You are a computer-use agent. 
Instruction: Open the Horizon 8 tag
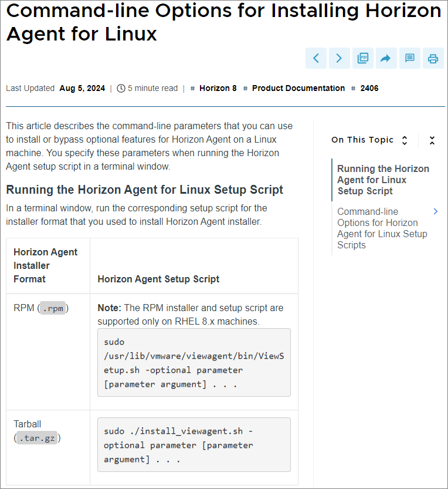[x=218, y=89]
